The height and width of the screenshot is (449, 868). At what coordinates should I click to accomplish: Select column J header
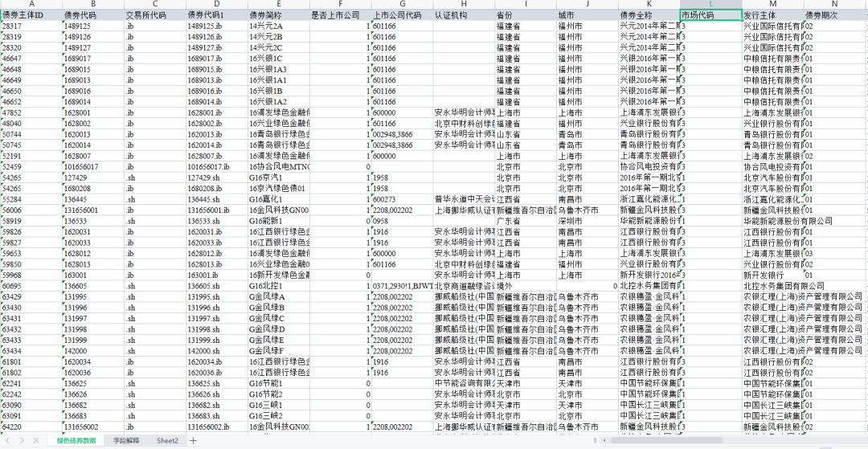[x=588, y=5]
